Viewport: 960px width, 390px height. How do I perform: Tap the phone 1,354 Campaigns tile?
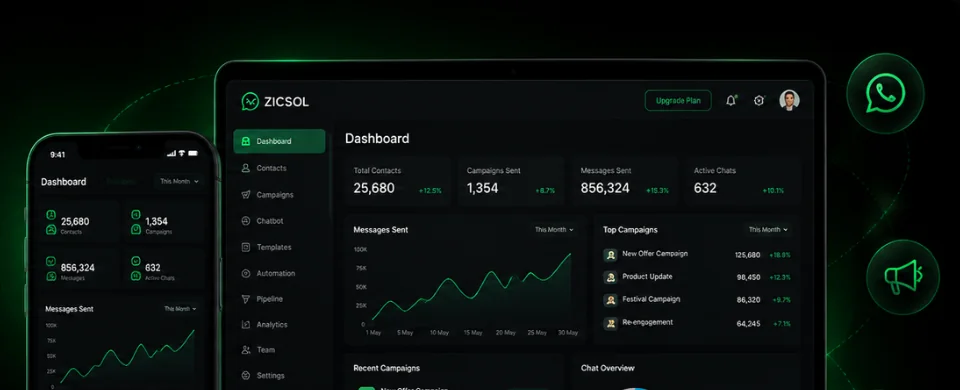click(163, 222)
